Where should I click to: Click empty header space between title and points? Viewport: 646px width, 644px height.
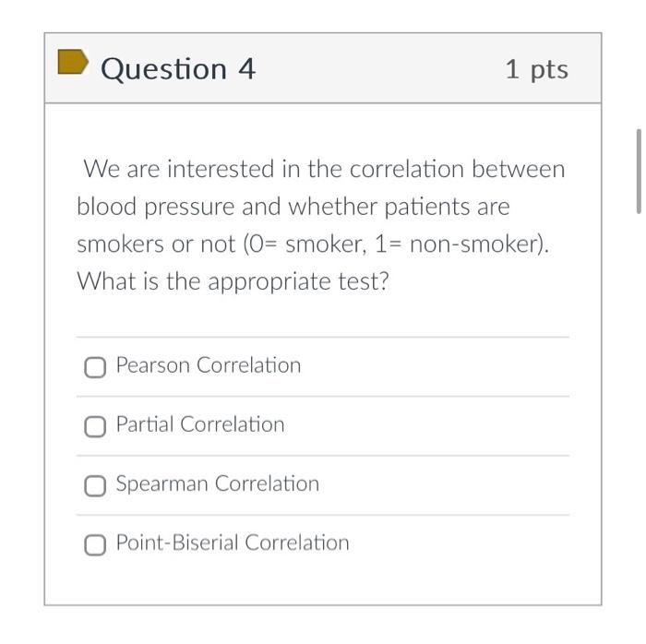378,69
